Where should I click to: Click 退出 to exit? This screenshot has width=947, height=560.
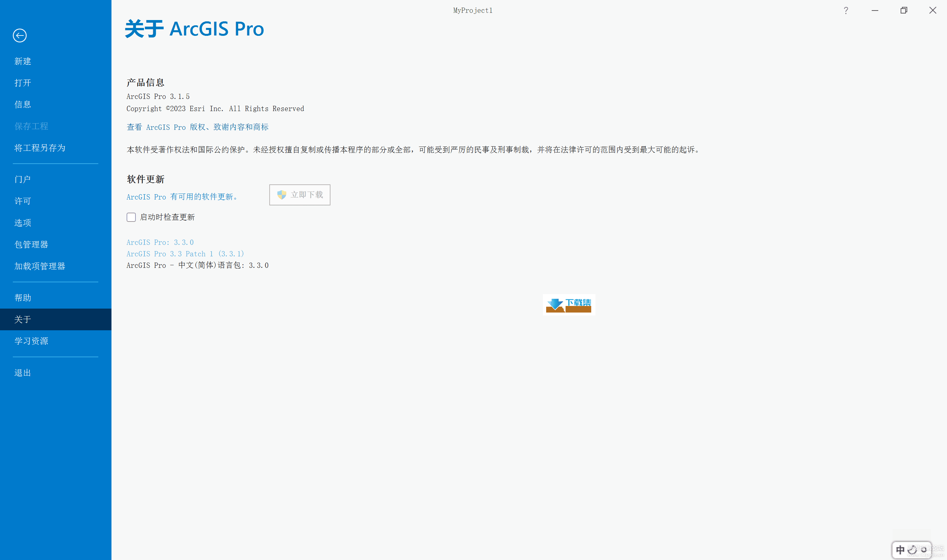pos(56,373)
